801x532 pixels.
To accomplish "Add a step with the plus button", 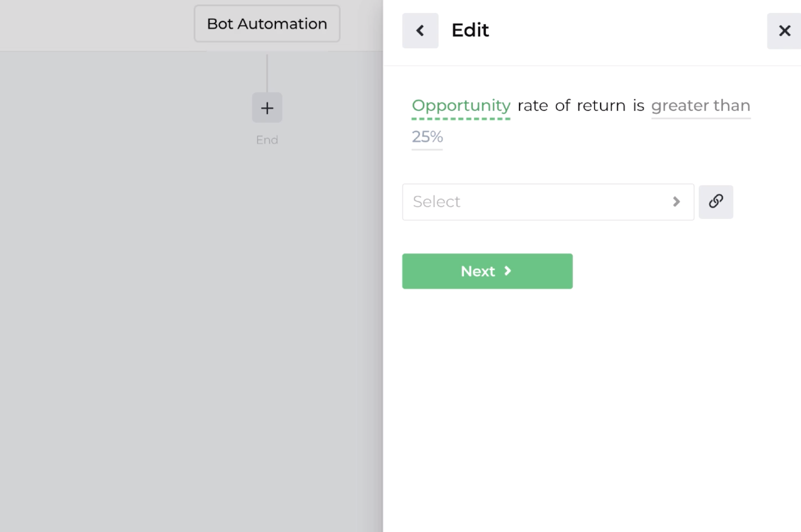I will point(267,108).
